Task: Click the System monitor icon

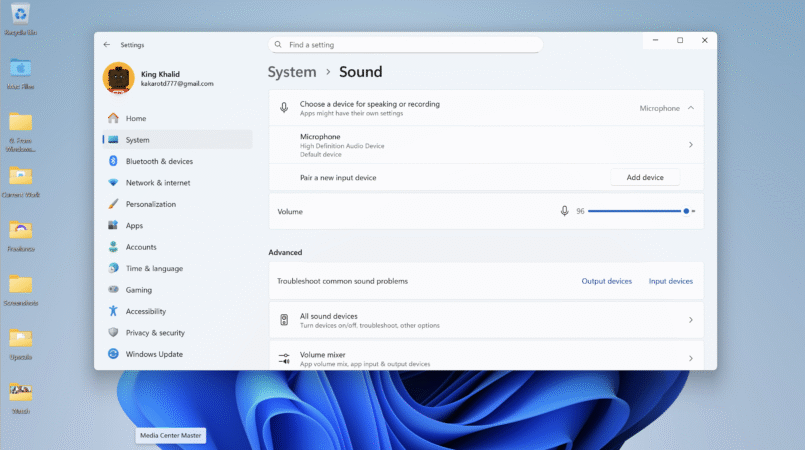Action: tap(113, 140)
